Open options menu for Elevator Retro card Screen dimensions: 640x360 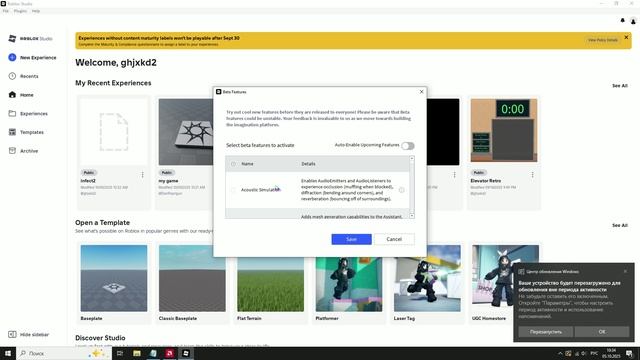click(532, 175)
